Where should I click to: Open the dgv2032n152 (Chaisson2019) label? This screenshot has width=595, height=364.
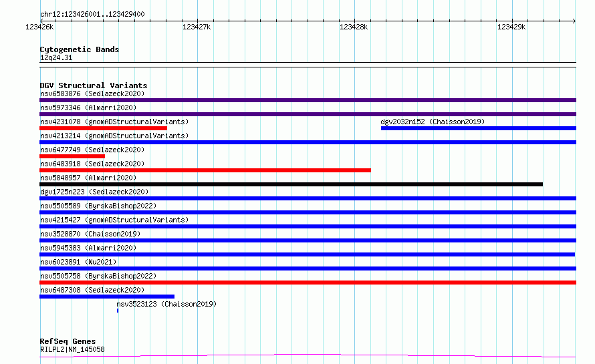[433, 122]
